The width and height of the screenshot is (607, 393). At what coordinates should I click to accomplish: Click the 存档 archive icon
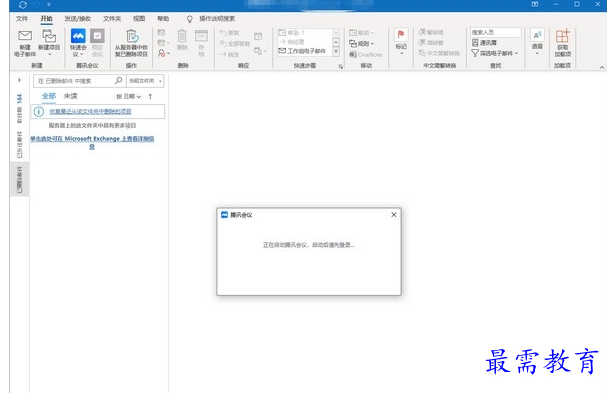point(201,36)
